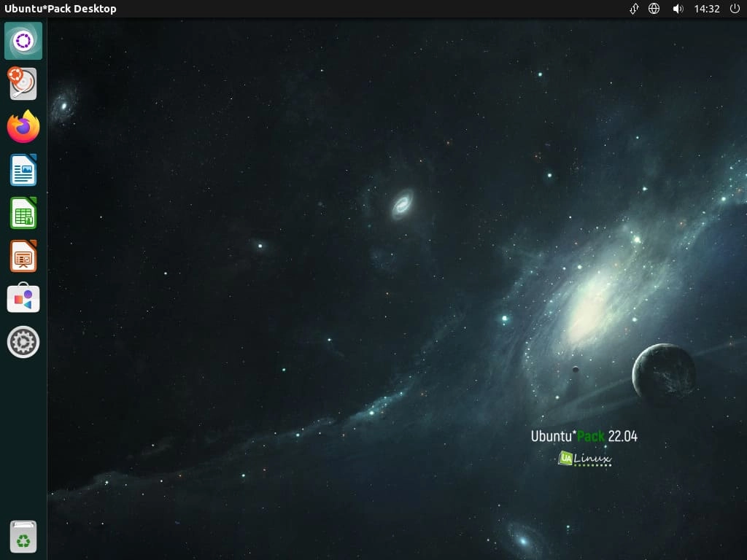This screenshot has height=560, width=747.
Task: Open the Ubuntu applications launcher icon
Action: (x=23, y=41)
